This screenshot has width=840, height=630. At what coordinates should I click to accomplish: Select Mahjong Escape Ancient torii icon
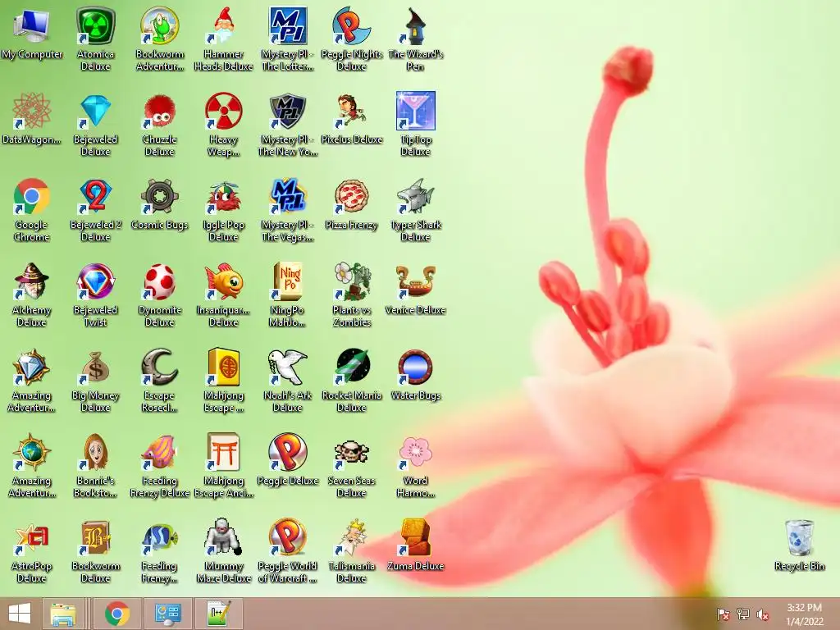[x=223, y=453]
